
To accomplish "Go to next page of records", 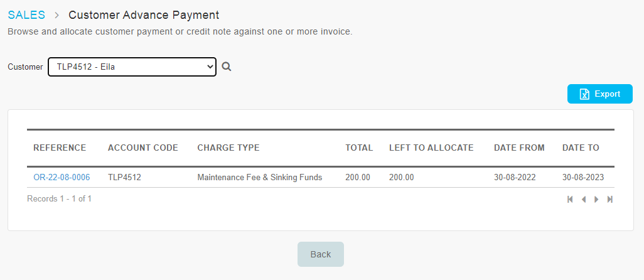I will [596, 199].
